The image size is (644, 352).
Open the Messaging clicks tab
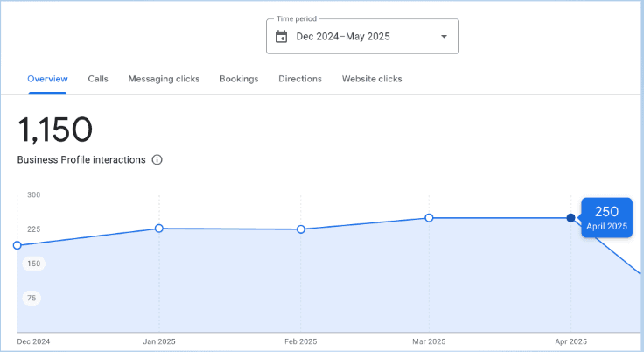point(164,79)
